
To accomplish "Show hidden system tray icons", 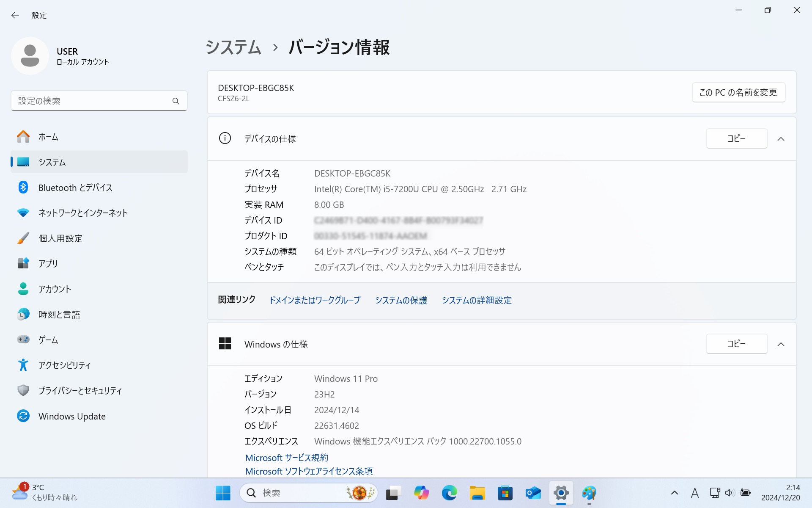I will [x=675, y=493].
